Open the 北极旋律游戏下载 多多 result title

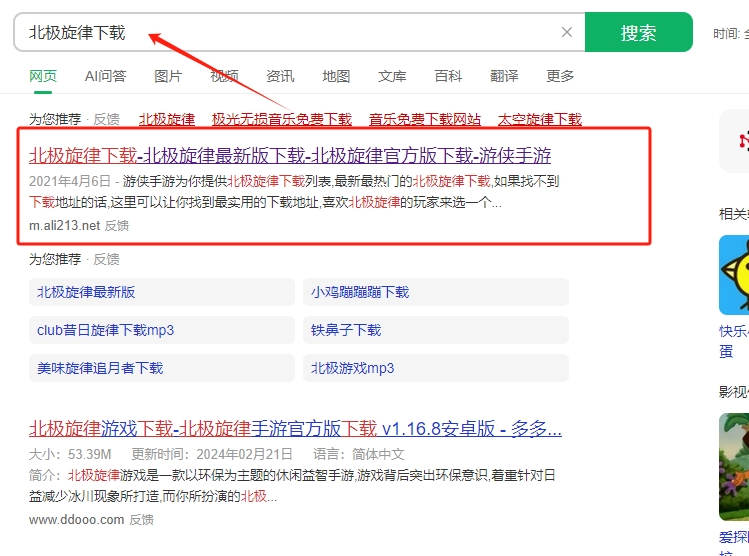pyautogui.click(x=295, y=428)
